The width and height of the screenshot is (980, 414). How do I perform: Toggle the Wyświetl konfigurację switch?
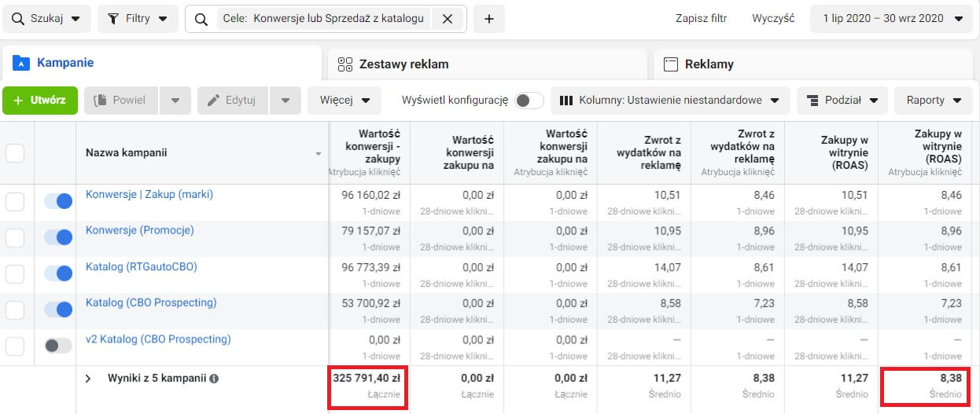(529, 101)
